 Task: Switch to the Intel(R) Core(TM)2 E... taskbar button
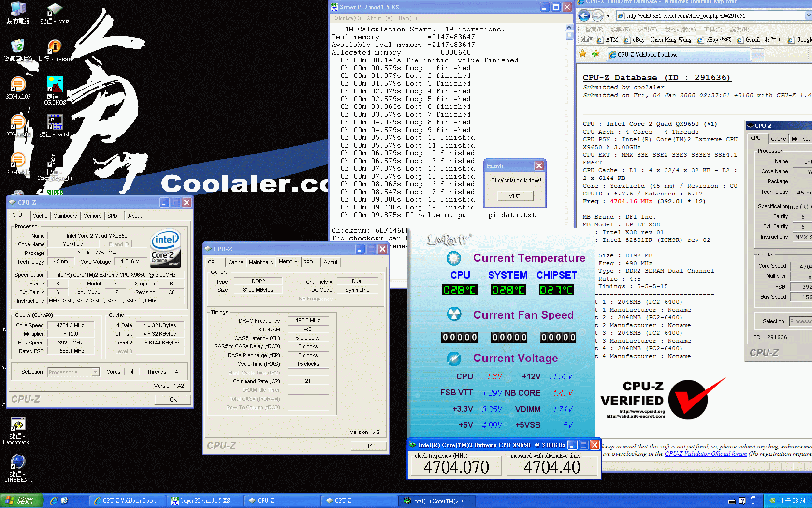click(x=437, y=501)
